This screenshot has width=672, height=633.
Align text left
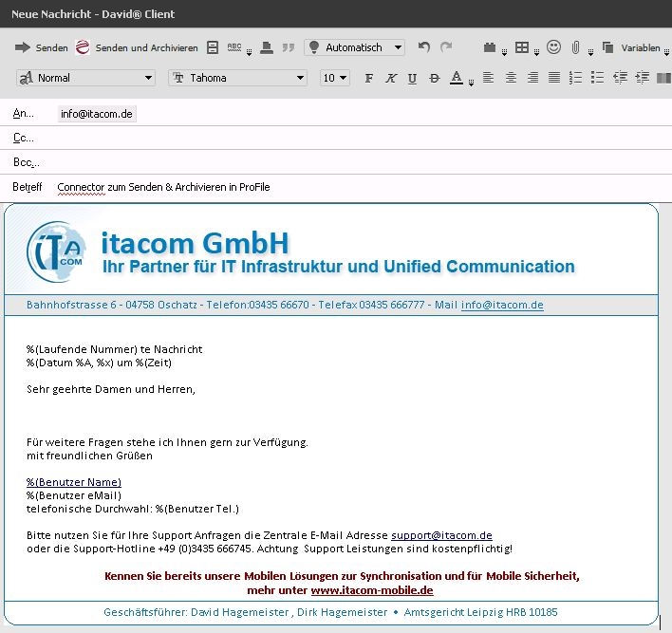(x=488, y=78)
